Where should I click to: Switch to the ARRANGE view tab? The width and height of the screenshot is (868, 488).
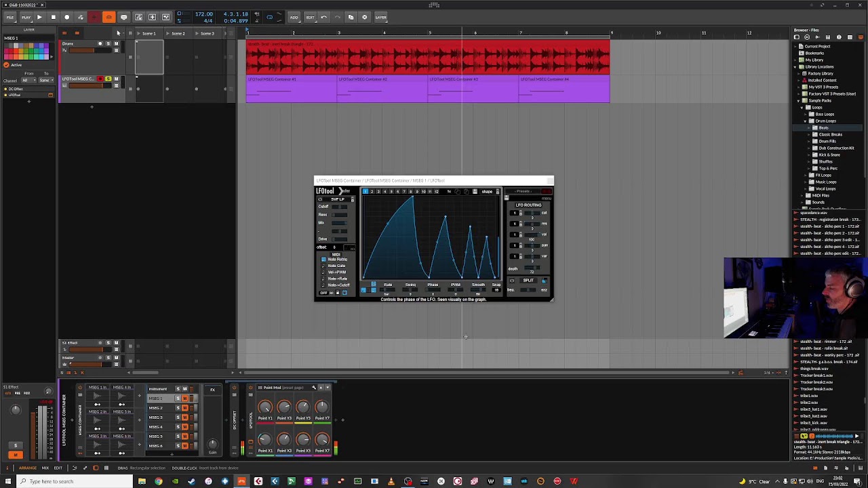(28, 468)
